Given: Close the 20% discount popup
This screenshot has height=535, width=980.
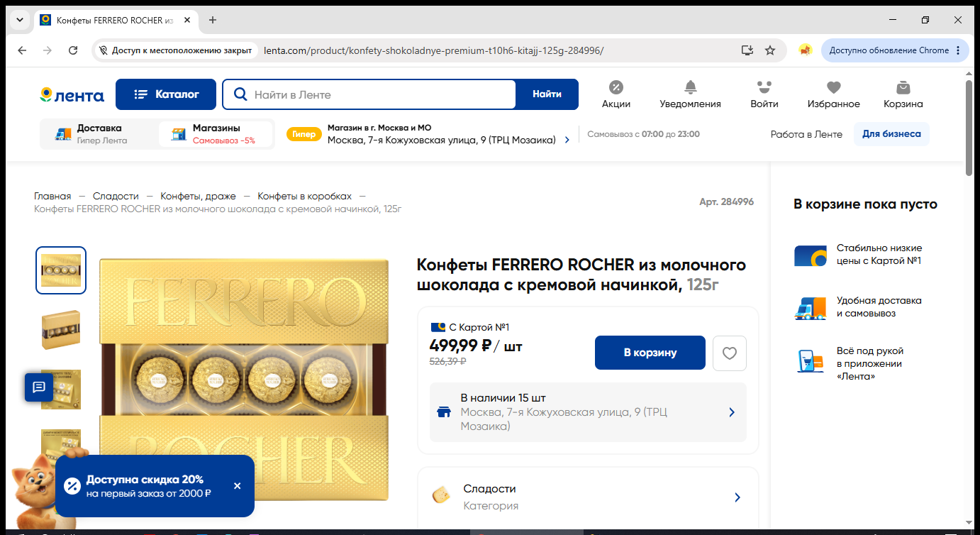Looking at the screenshot, I should click(x=238, y=486).
